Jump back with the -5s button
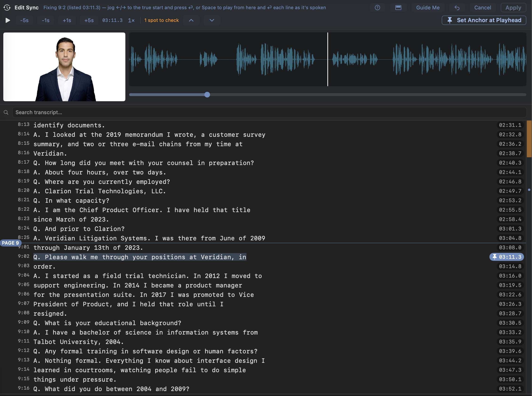The height and width of the screenshot is (396, 532). coord(24,20)
